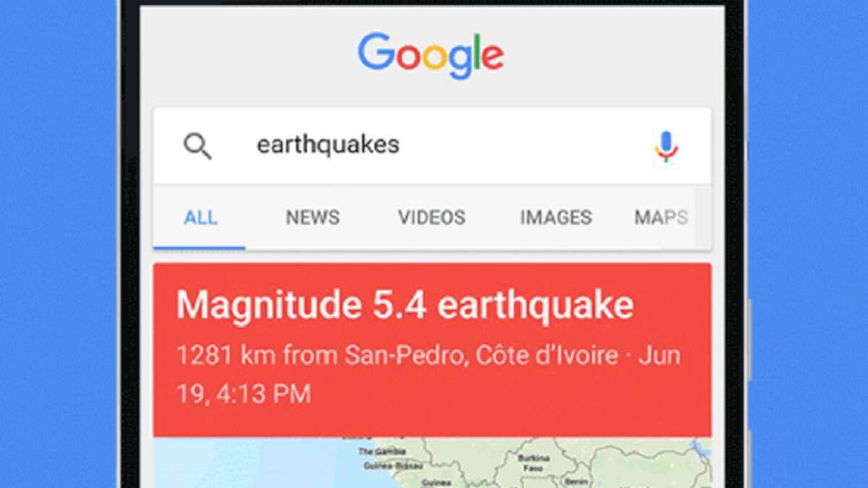
Task: Select the ALL results tab
Action: coord(200,217)
